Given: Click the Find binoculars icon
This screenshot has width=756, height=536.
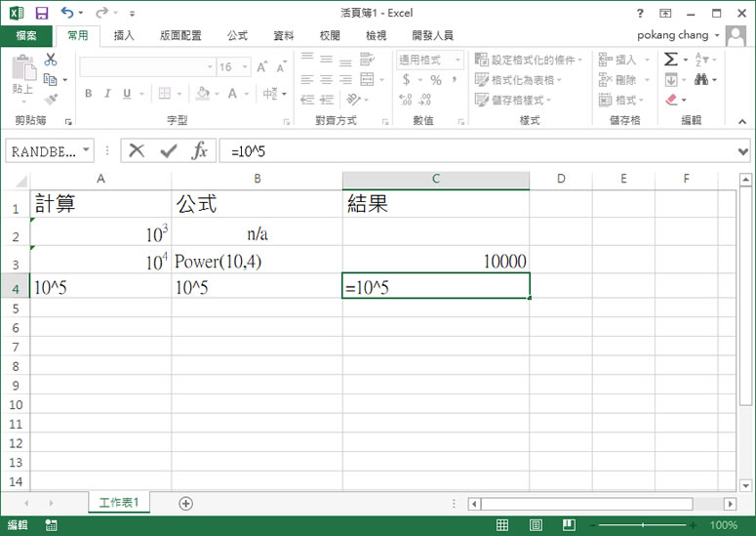Looking at the screenshot, I should 703,80.
